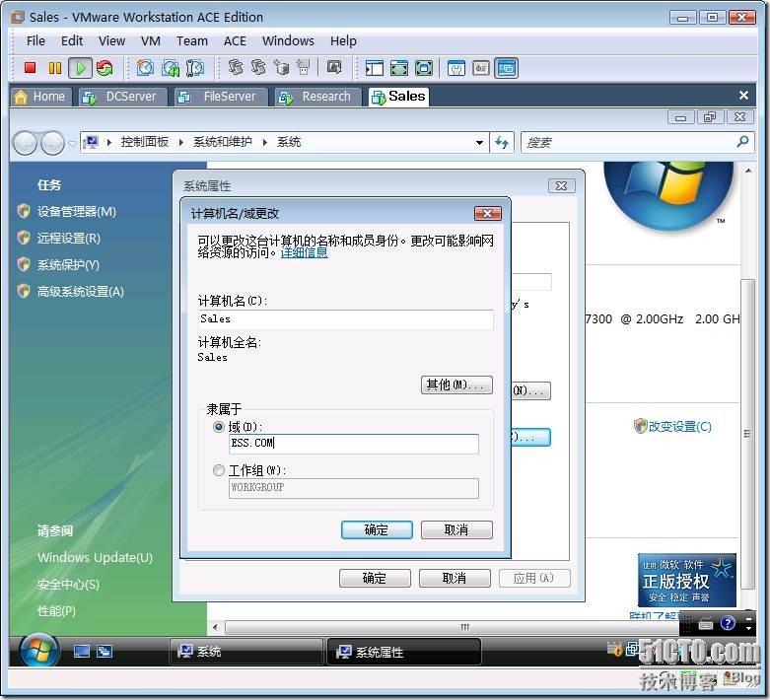Expand the arrow after 控制面板 breadcrumb
The height and width of the screenshot is (700, 770).
click(181, 142)
